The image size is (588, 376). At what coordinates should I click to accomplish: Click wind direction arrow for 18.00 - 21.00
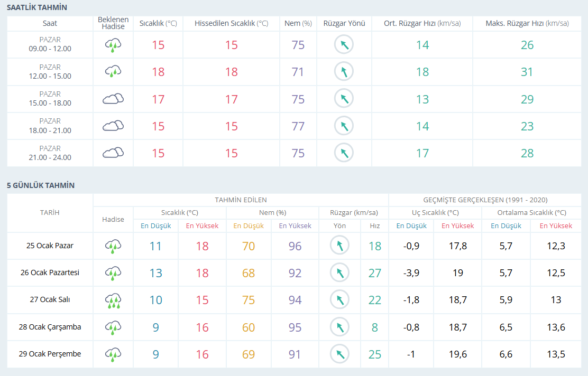coord(344,126)
